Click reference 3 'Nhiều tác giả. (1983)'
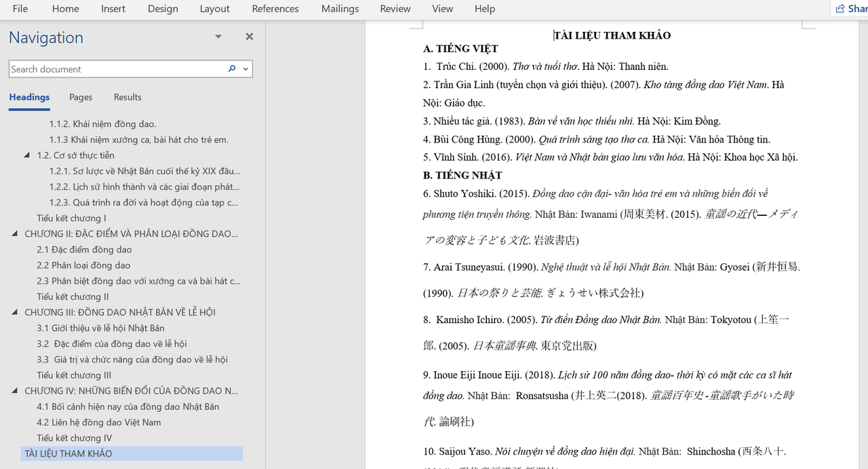 (x=572, y=121)
